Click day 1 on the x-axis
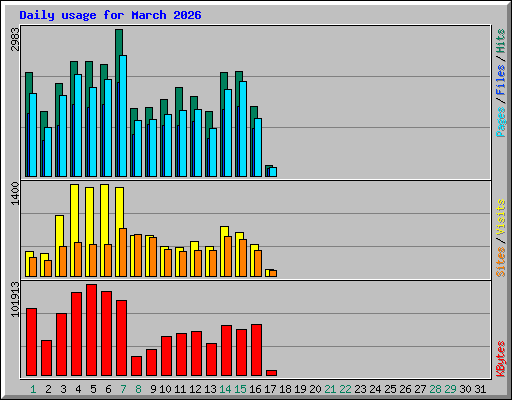Screen dimensions: 512x400 pos(33,389)
